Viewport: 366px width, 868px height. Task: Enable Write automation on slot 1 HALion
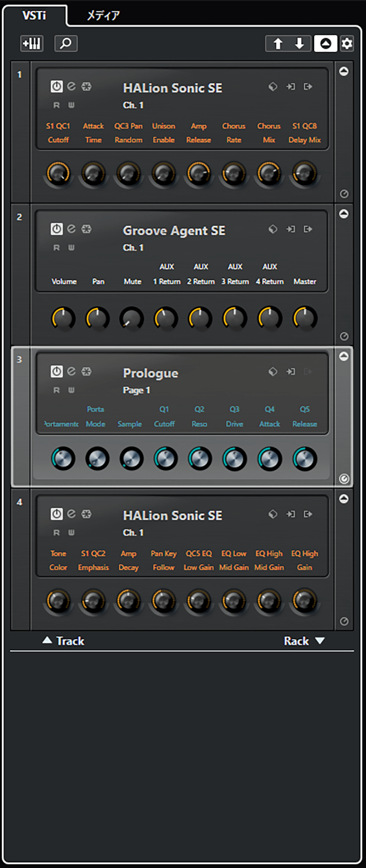[71, 105]
